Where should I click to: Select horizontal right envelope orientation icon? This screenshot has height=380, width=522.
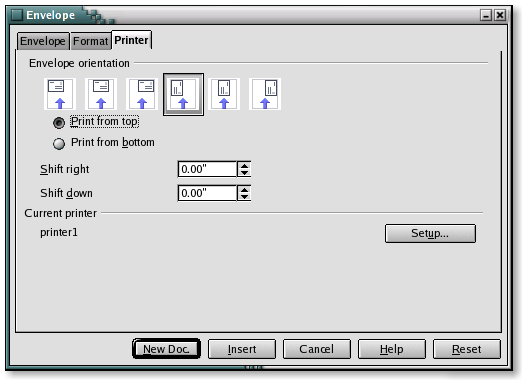(142, 94)
